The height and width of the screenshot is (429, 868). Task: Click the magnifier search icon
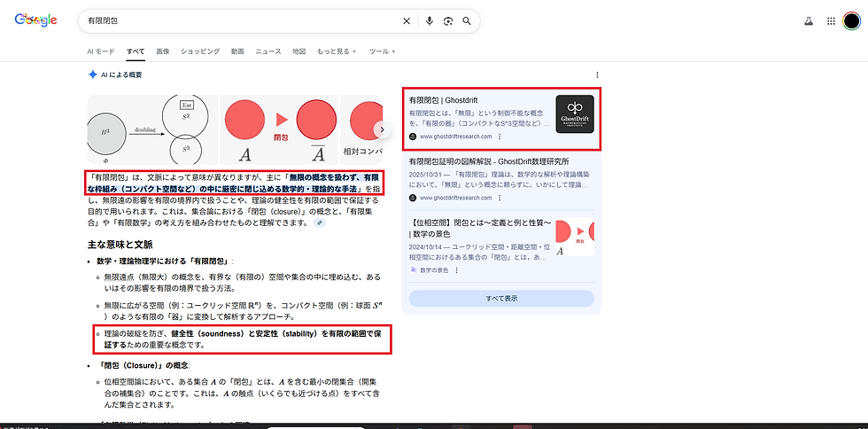point(467,21)
